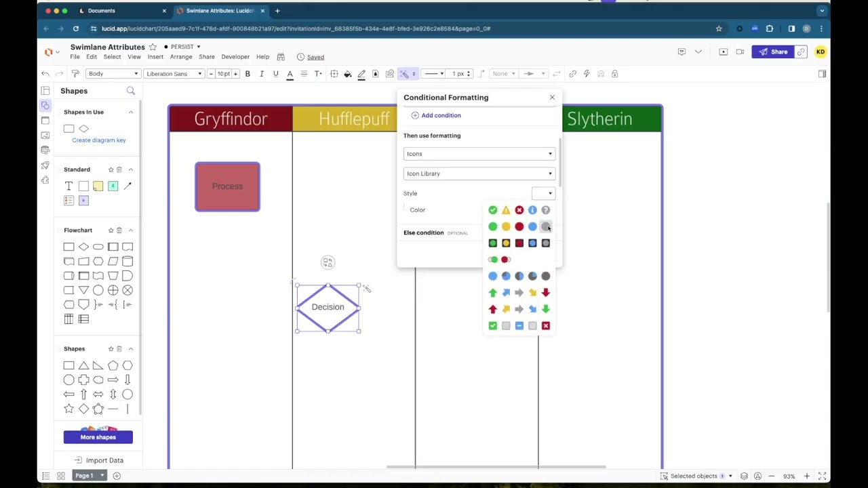Search shapes with magnifier icon
The width and height of the screenshot is (868, 488).
(131, 91)
